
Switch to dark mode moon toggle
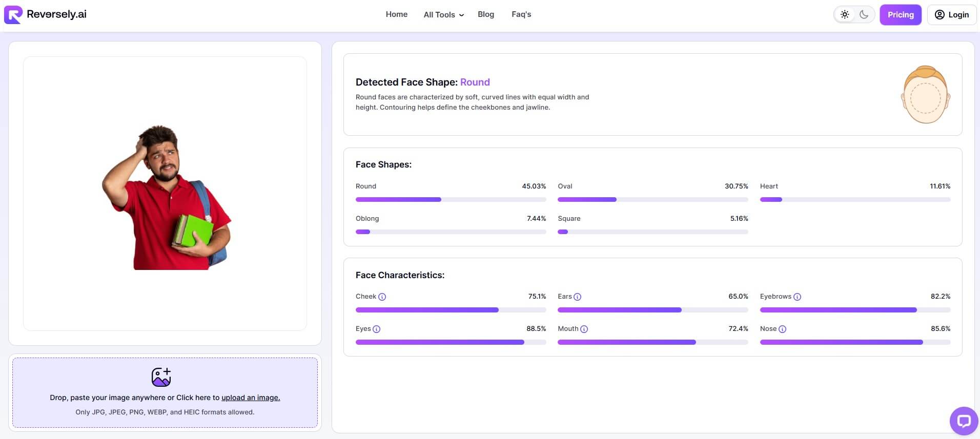point(864,15)
